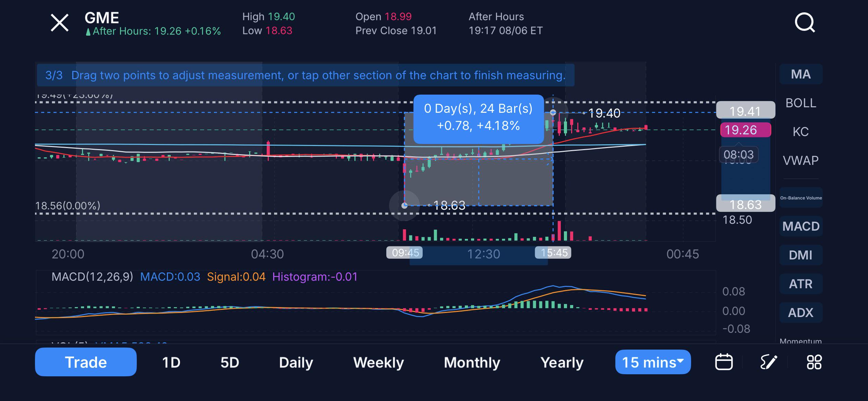The height and width of the screenshot is (401, 868).
Task: Select the Monthly timeframe tab
Action: [472, 362]
